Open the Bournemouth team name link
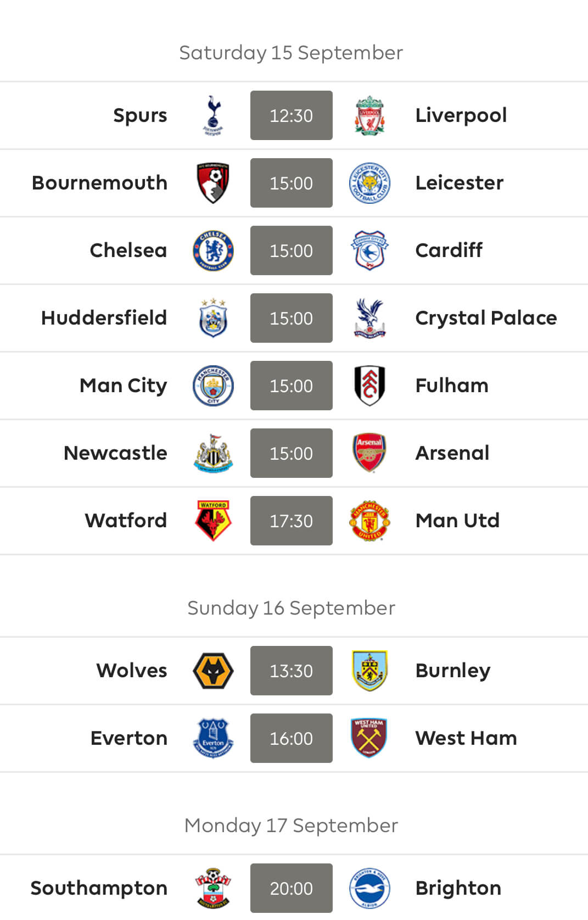 click(x=99, y=183)
